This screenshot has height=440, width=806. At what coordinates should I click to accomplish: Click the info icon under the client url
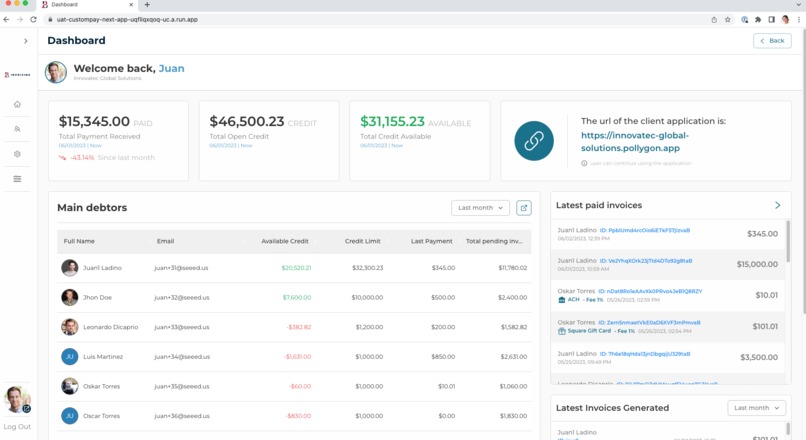584,163
